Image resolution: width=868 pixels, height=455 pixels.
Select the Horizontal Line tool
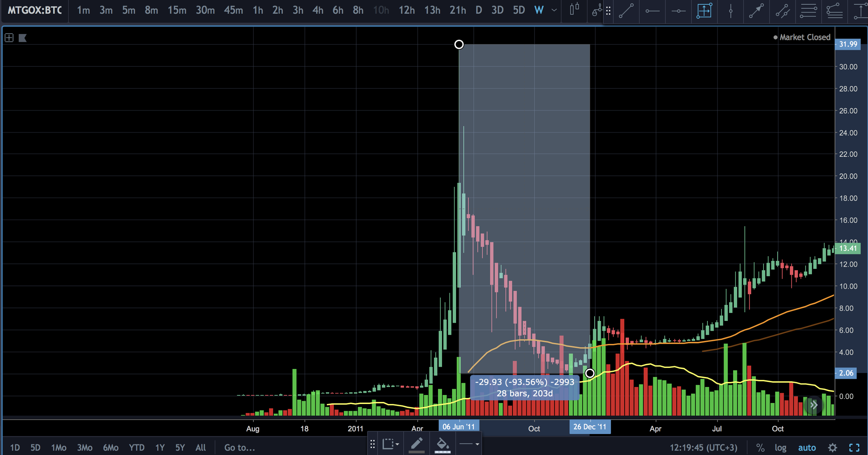click(678, 10)
